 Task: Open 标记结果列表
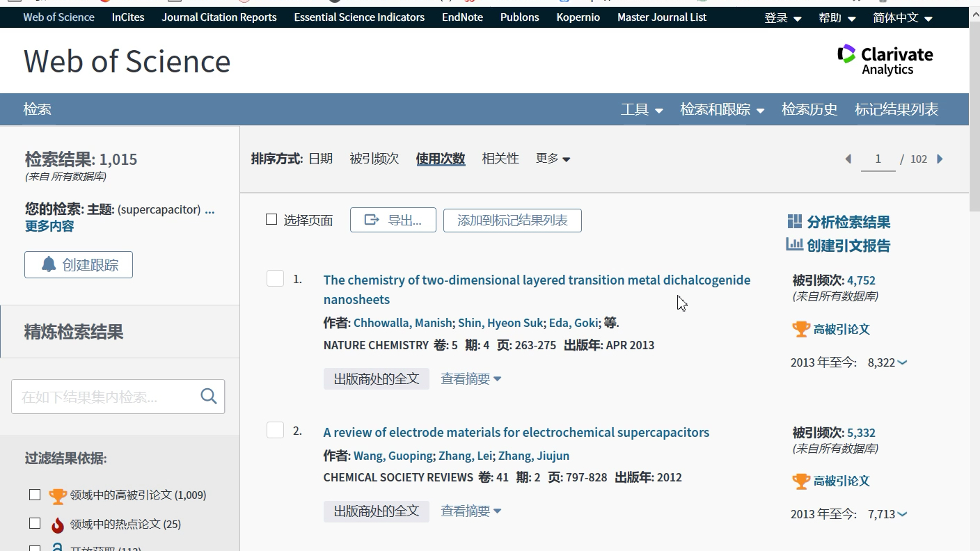(896, 109)
